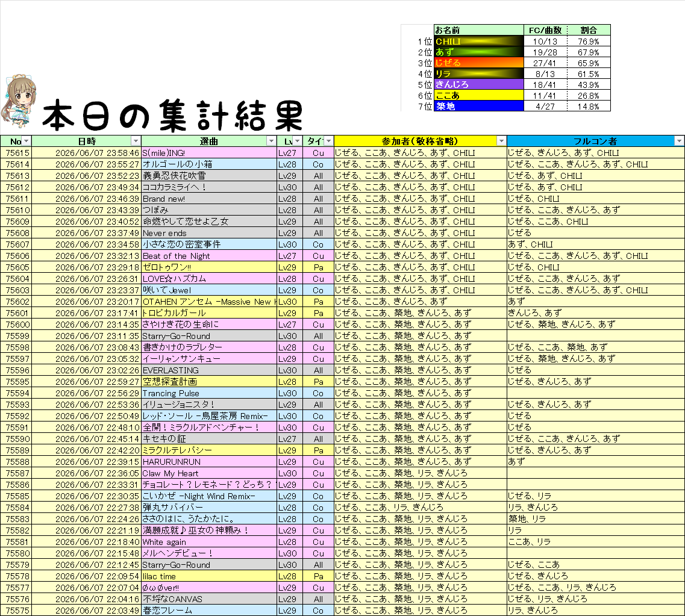Select the CHILI ranking name cell

click(479, 42)
